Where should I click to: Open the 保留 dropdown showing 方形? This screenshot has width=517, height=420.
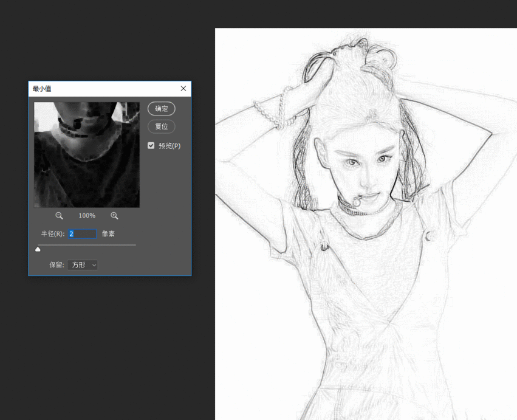tap(83, 265)
